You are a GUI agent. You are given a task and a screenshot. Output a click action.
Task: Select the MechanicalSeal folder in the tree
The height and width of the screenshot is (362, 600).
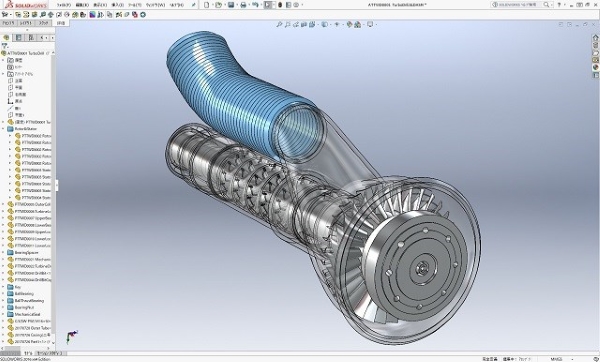pos(24,314)
